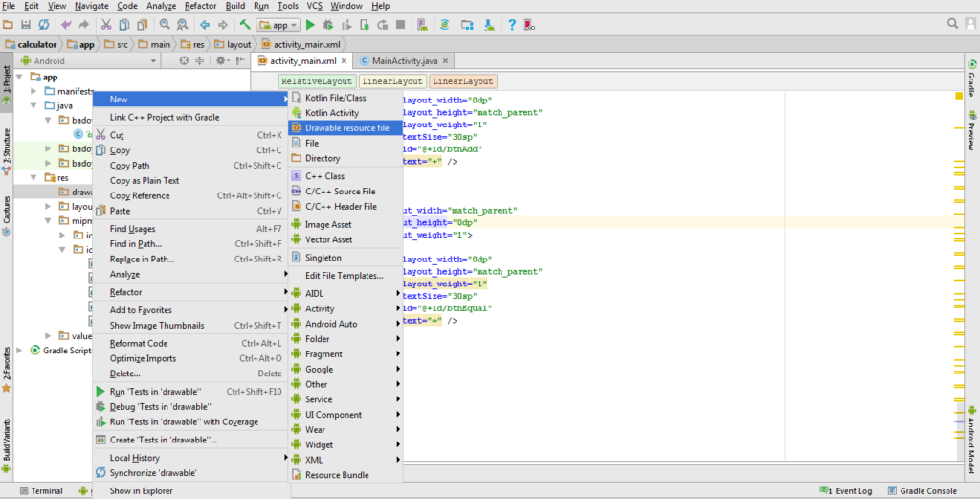The image size is (980, 499).
Task: Click Copy Path in the context menu
Action: tap(129, 166)
